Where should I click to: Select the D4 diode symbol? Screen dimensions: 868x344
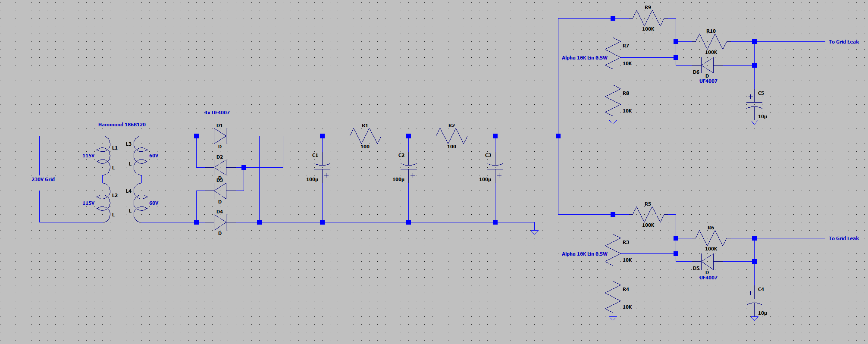(220, 222)
